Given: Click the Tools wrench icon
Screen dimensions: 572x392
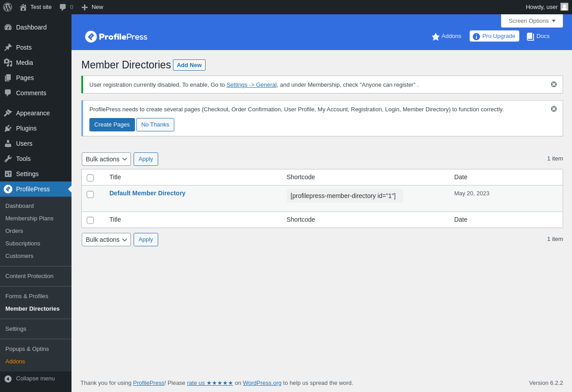Looking at the screenshot, I should point(8,159).
